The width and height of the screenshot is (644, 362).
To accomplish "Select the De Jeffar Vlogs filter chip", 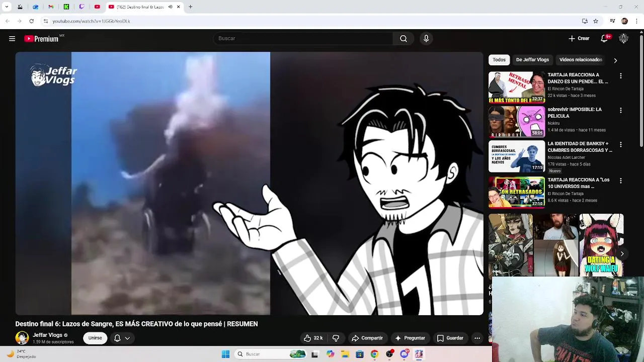I will point(532,60).
